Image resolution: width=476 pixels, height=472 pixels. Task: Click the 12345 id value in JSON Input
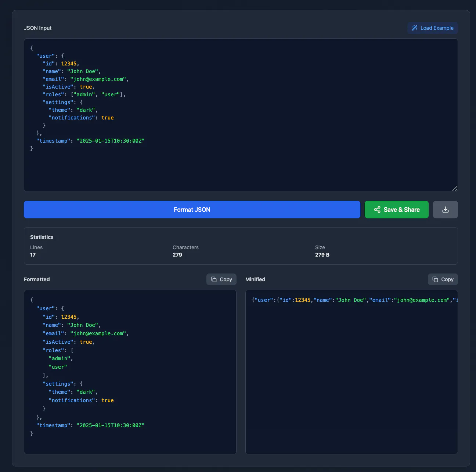click(69, 64)
